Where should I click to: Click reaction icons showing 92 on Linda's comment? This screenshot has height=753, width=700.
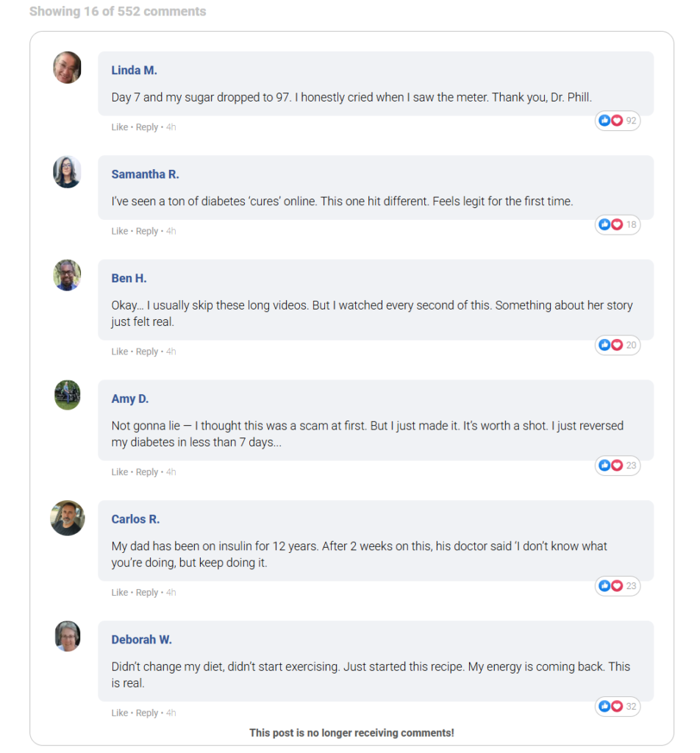pyautogui.click(x=617, y=121)
